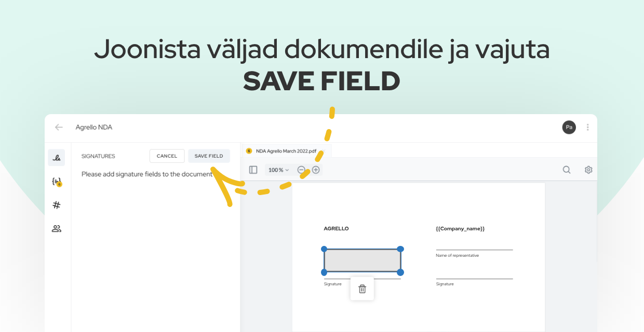The height and width of the screenshot is (332, 644).
Task: Go back with the left arrow icon
Action: [x=59, y=127]
